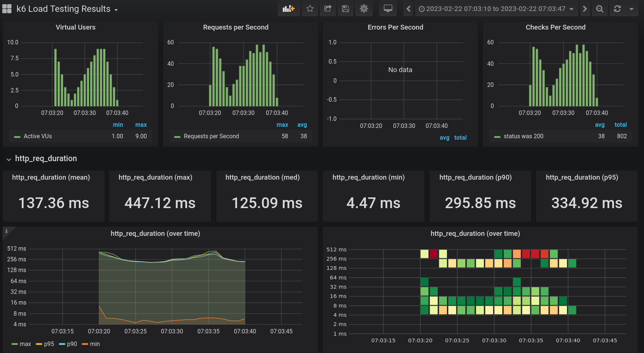Open refresh interval dropdown arrow
Image resolution: width=644 pixels, height=353 pixels.
631,9
